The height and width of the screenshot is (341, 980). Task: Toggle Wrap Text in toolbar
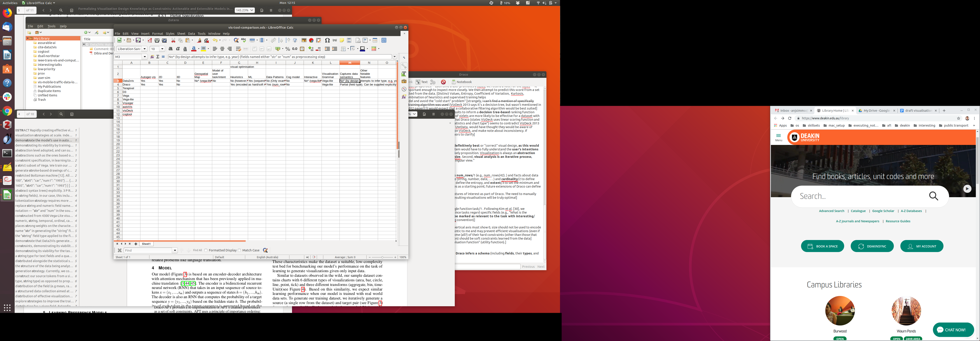pyautogui.click(x=238, y=49)
